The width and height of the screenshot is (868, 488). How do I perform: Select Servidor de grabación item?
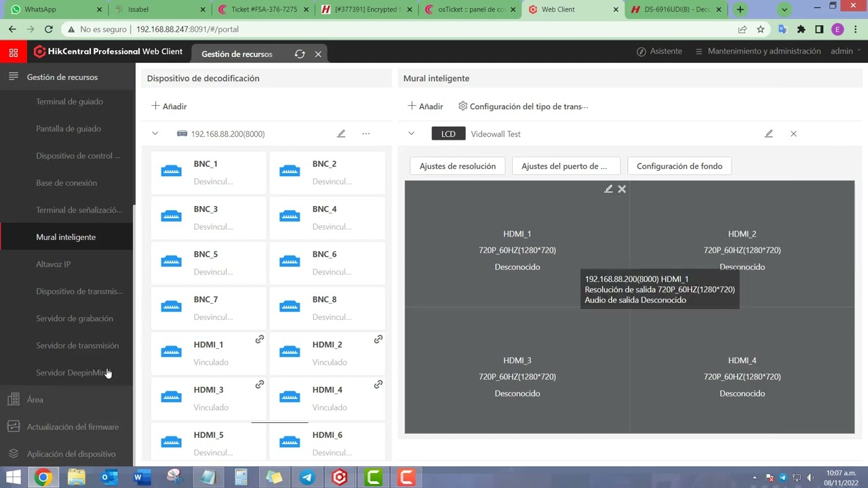[x=75, y=319]
